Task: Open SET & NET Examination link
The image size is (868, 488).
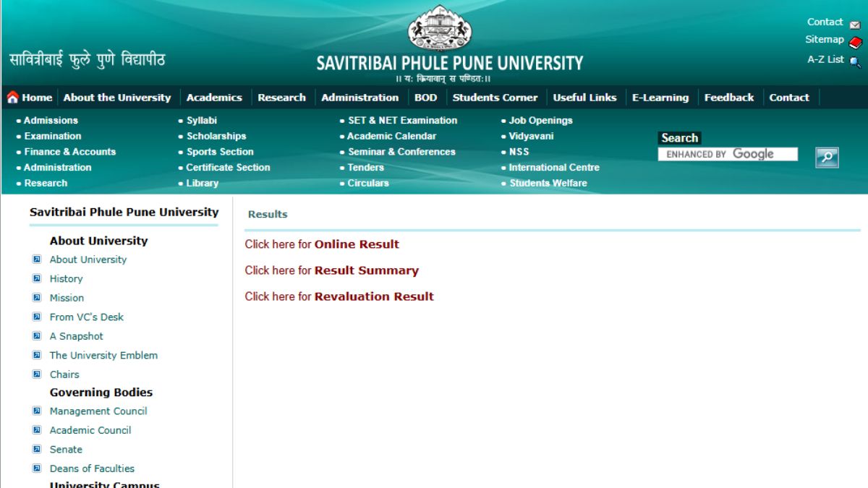Action: tap(403, 120)
